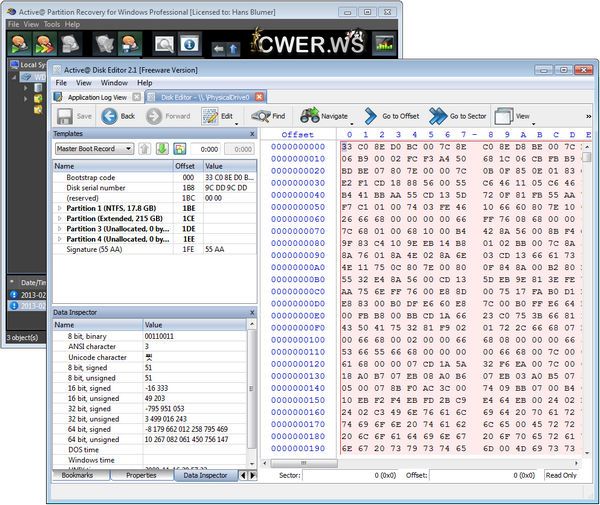Image resolution: width=600 pixels, height=505 pixels.
Task: Click hex byte 33 at offset 0000000000
Action: (347, 147)
